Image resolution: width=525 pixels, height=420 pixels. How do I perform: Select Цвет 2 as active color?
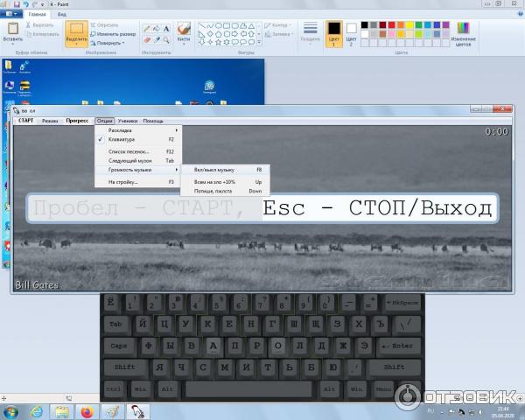pyautogui.click(x=351, y=31)
